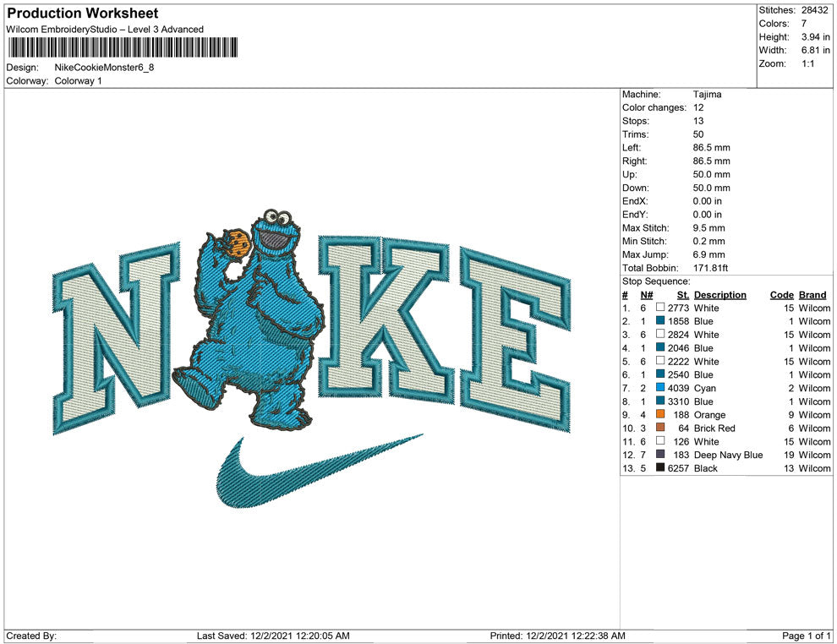Click the 'Deep Navy Blue' description text
Viewport: 837px width, 644px height.
tap(728, 455)
